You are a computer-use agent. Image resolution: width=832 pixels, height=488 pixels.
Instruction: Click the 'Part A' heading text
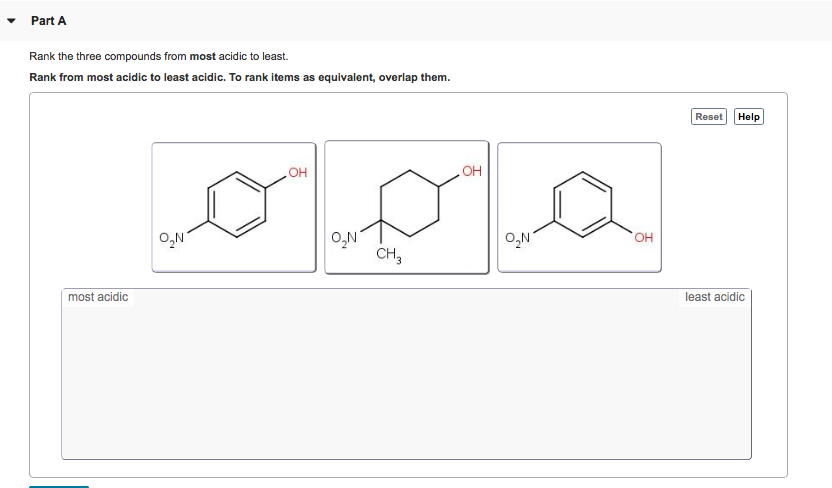[x=48, y=21]
